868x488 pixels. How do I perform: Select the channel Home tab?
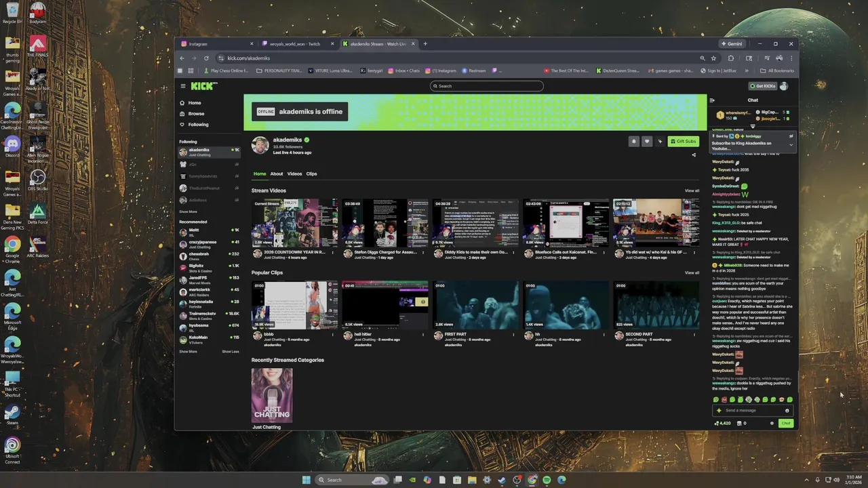[x=260, y=174]
